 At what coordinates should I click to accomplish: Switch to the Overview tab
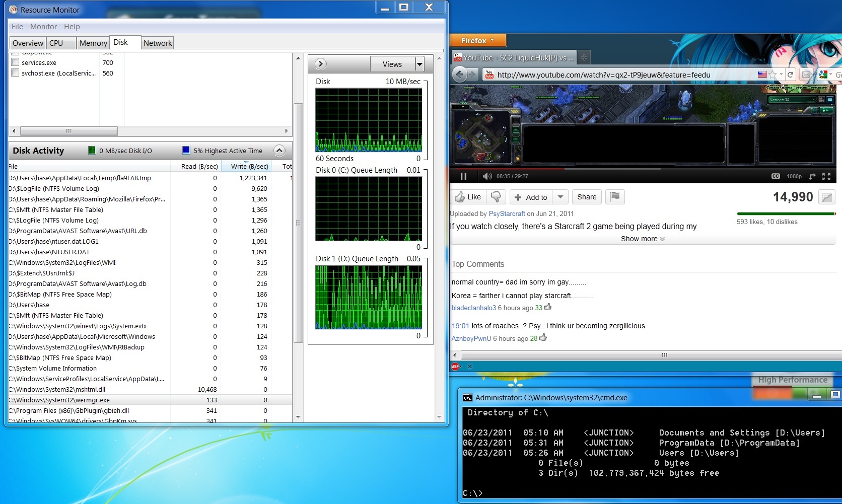[28, 43]
